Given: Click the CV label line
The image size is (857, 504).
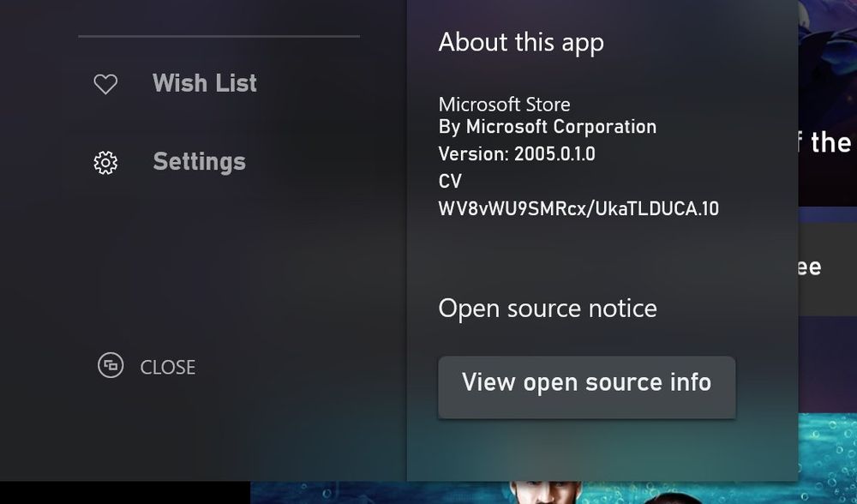Looking at the screenshot, I should [450, 182].
